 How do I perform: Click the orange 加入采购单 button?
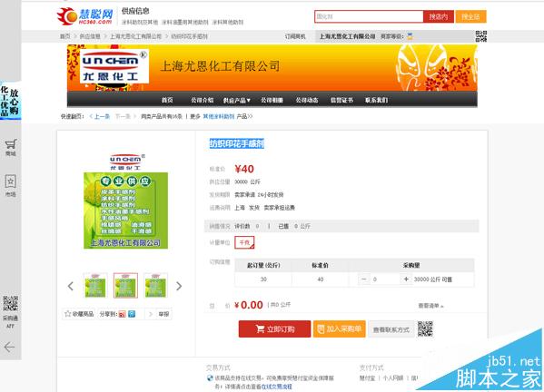tap(340, 328)
